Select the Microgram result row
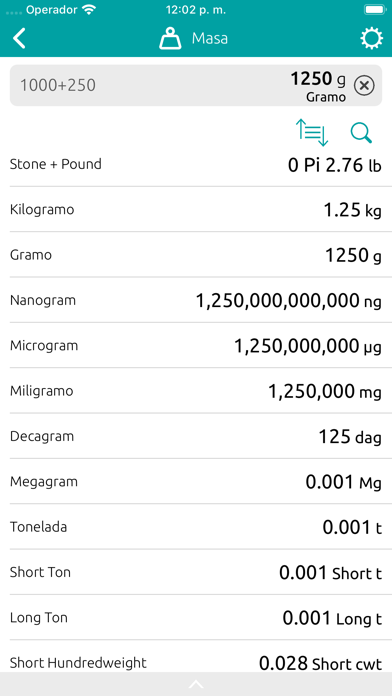The image size is (392, 696). point(196,346)
